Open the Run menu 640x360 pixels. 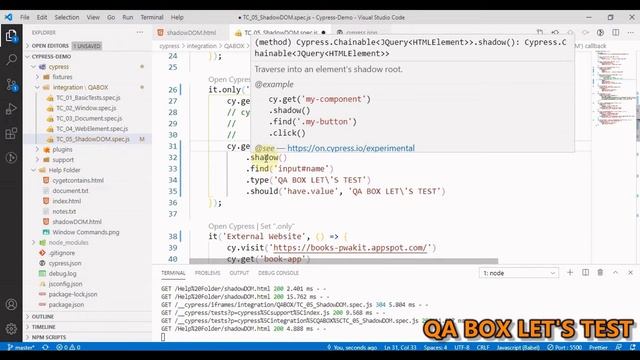pyautogui.click(x=128, y=18)
